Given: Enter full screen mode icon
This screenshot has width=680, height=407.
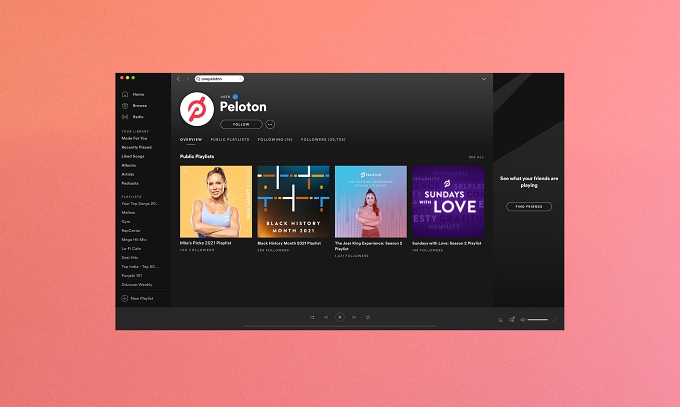Looking at the screenshot, I should pyautogui.click(x=554, y=320).
